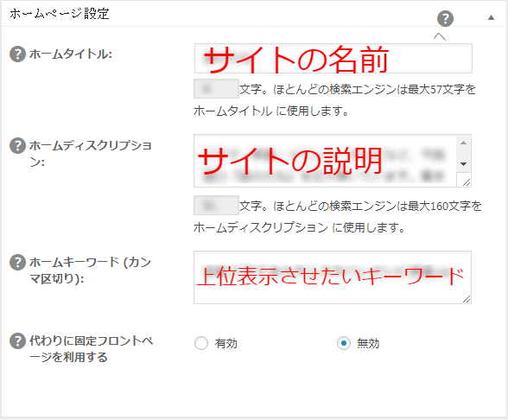Select the 有効 radio button

201,343
